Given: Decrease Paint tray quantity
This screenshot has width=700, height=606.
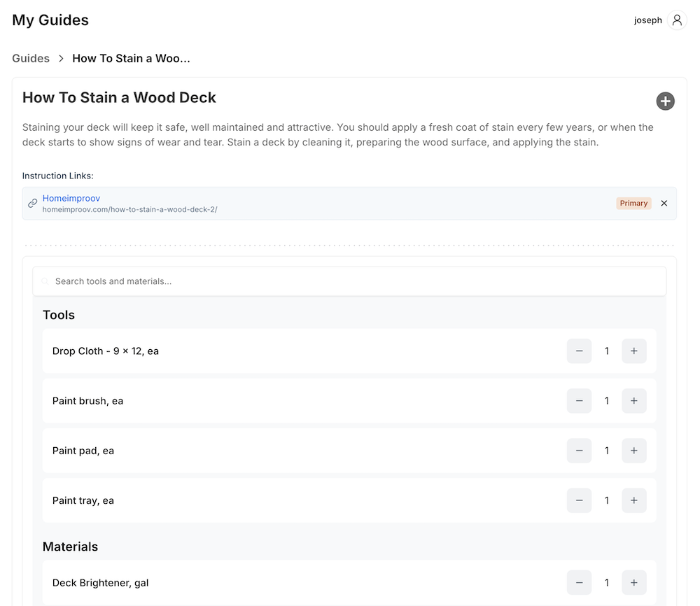Looking at the screenshot, I should click(x=580, y=500).
